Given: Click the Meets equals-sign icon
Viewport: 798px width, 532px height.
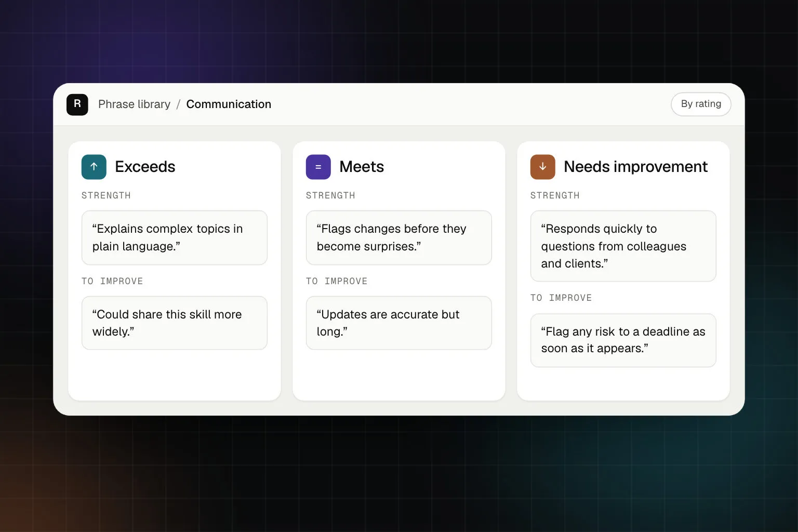Looking at the screenshot, I should click(x=318, y=167).
